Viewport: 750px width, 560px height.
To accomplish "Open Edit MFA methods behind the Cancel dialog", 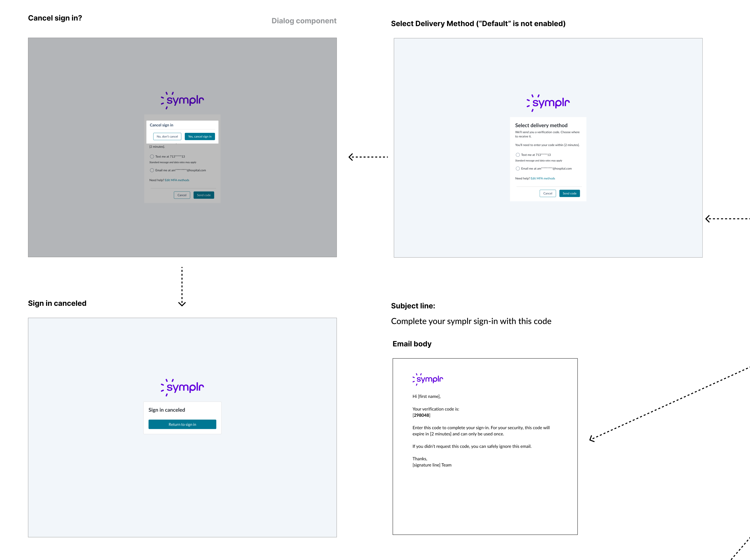I will 177,180.
